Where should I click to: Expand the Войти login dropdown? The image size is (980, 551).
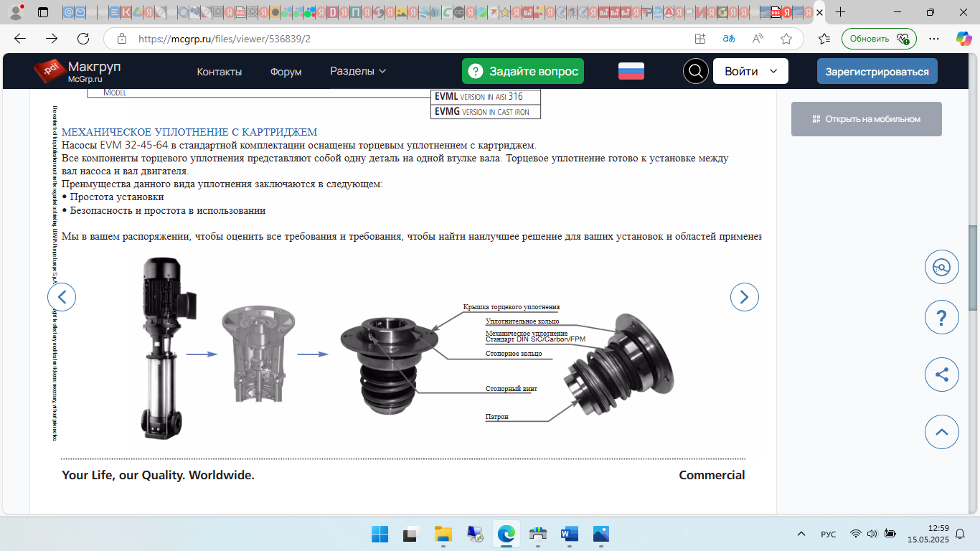pyautogui.click(x=750, y=71)
